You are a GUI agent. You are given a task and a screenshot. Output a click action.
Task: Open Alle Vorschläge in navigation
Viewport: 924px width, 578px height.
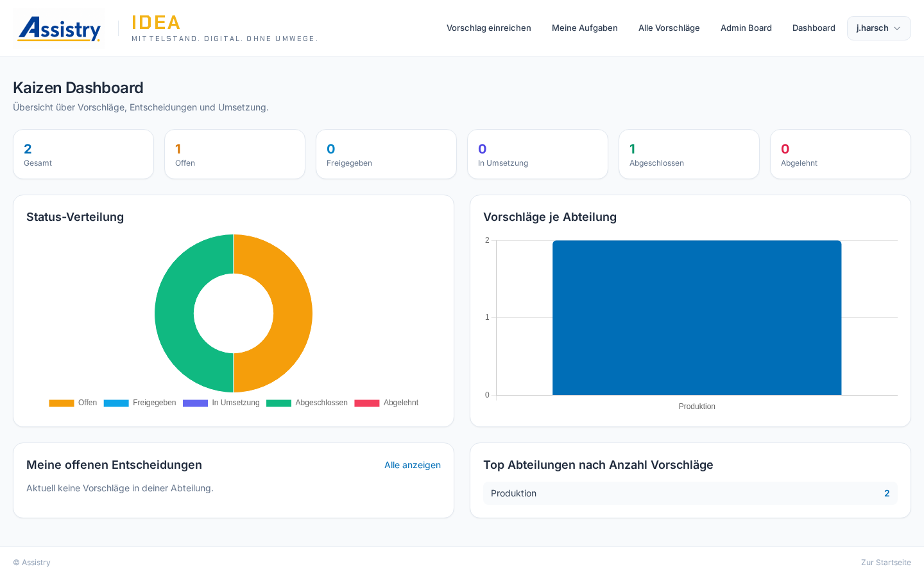coord(669,28)
